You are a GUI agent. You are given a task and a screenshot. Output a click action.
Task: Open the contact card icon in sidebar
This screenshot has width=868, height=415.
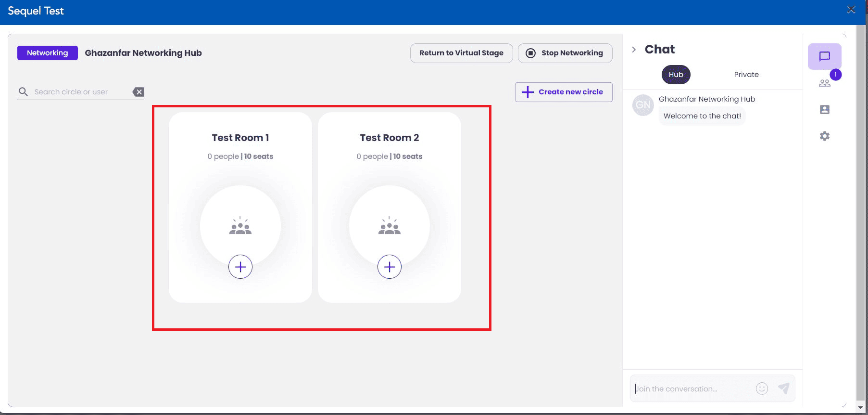824,110
